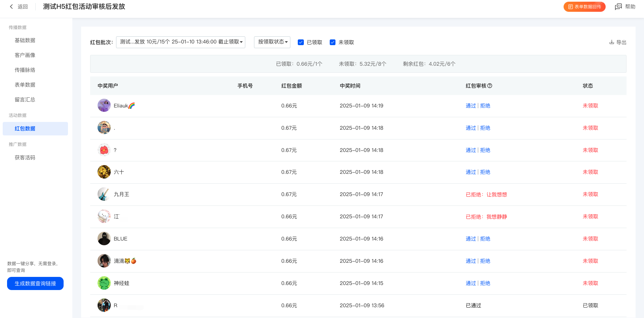Click the 生成数据查询链接 button

click(x=35, y=283)
